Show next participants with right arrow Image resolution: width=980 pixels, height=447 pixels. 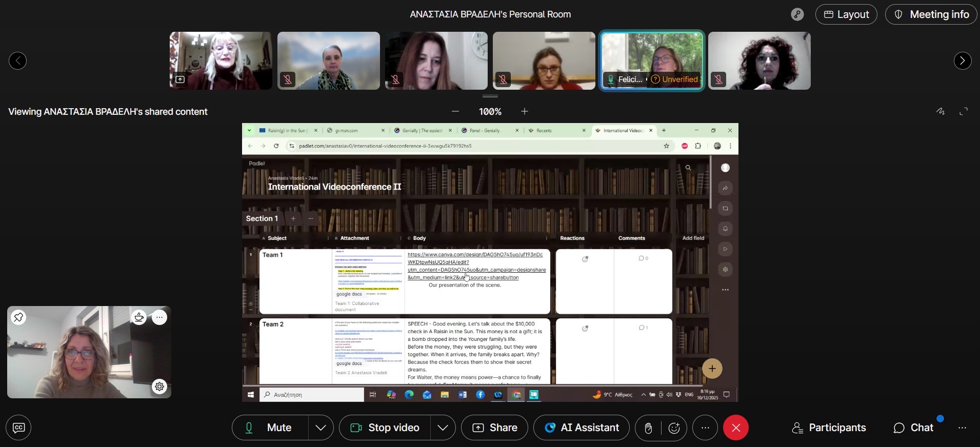coord(962,60)
